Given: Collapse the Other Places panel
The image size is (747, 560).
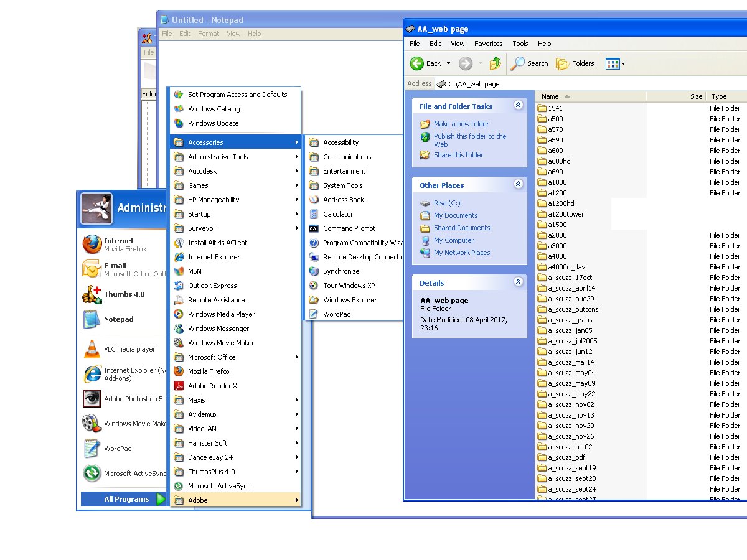Looking at the screenshot, I should [518, 185].
